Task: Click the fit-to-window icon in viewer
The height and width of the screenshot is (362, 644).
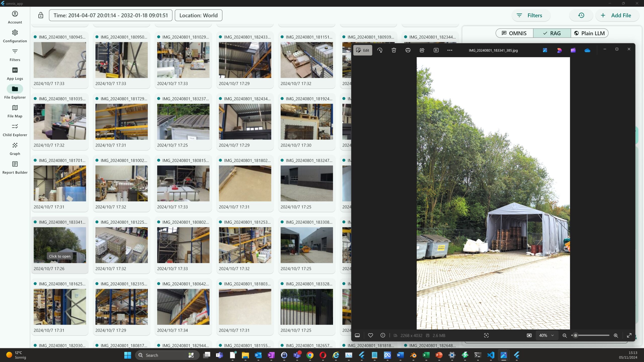Action: (x=529, y=335)
